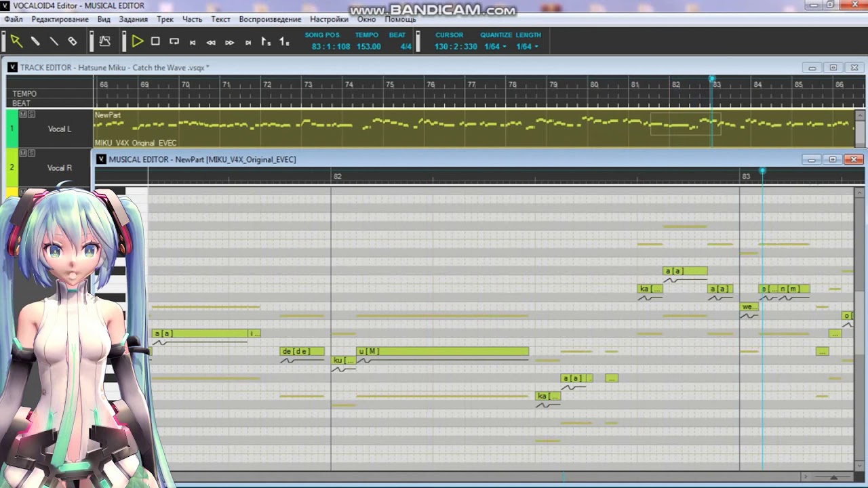Mute the Vocal R track
This screenshot has width=868, height=488.
coord(23,153)
